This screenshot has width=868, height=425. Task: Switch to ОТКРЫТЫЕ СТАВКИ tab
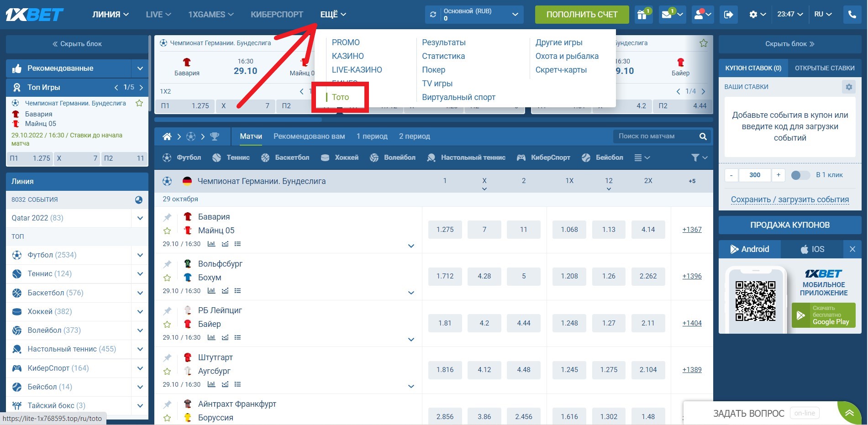click(825, 68)
